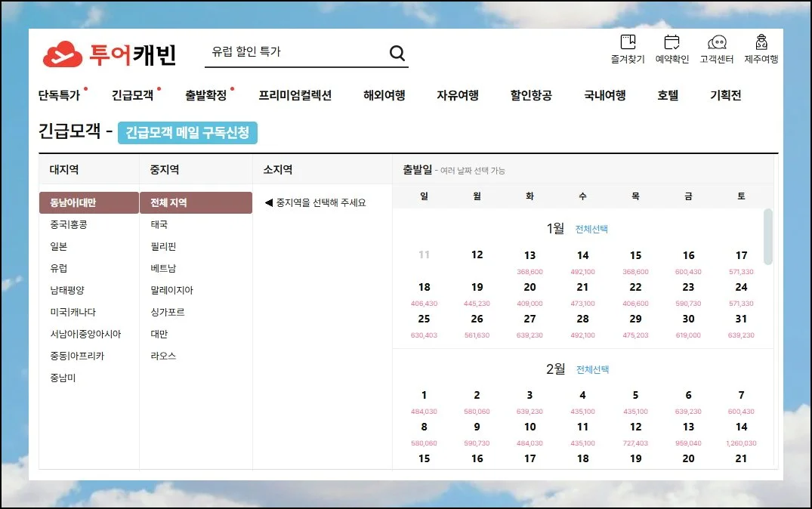Viewport: 812px width, 509px height.
Task: Open 예약확인 calendar icon
Action: click(672, 43)
